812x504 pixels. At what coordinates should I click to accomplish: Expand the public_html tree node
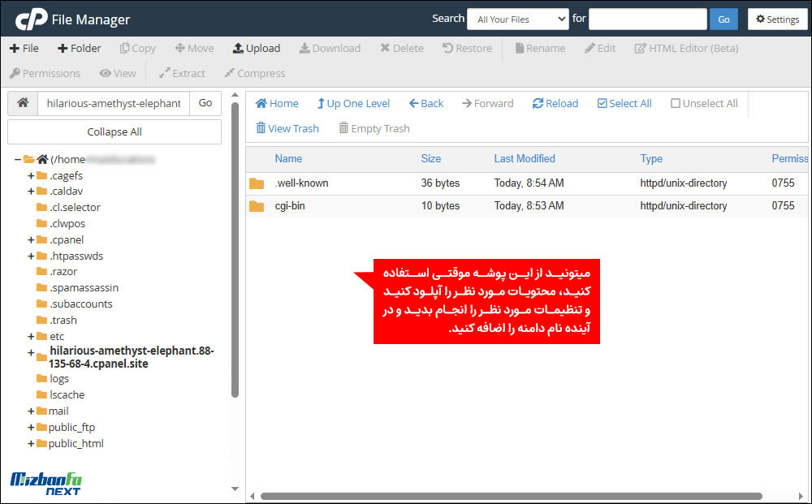pyautogui.click(x=30, y=443)
